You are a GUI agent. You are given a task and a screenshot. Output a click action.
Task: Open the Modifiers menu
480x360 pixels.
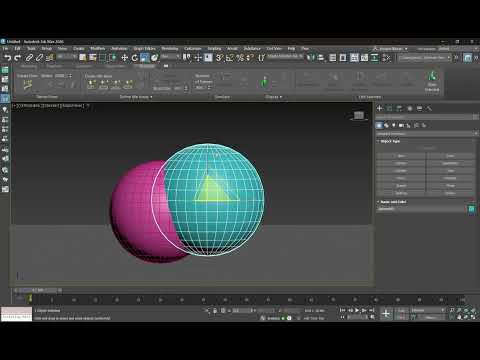[x=98, y=49]
